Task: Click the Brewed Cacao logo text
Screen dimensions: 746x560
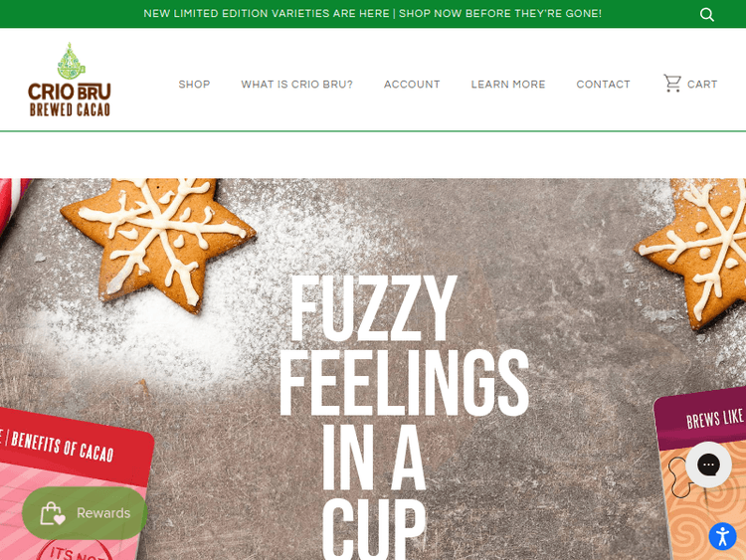Action: [x=70, y=109]
